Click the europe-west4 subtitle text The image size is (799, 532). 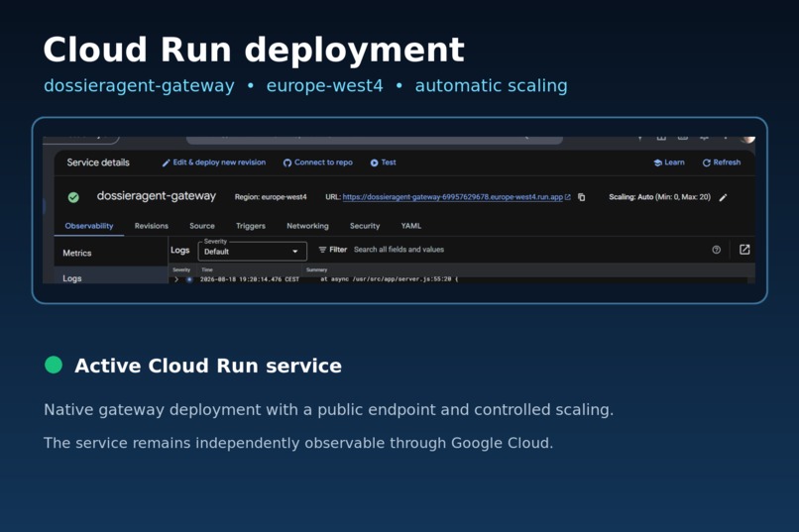[x=324, y=85]
